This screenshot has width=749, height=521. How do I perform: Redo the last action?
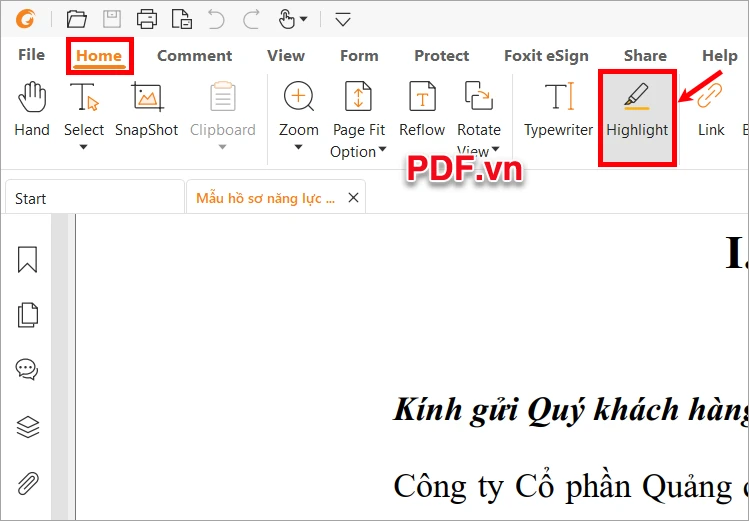point(251,20)
